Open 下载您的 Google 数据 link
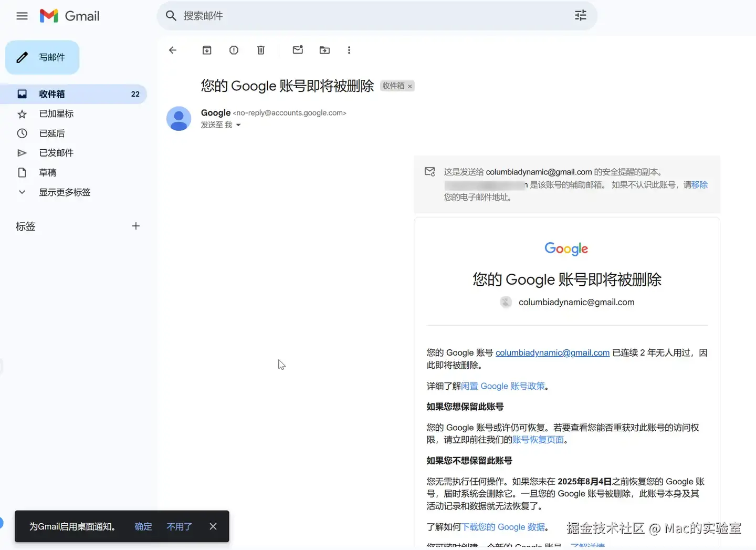756x550 pixels. click(503, 527)
